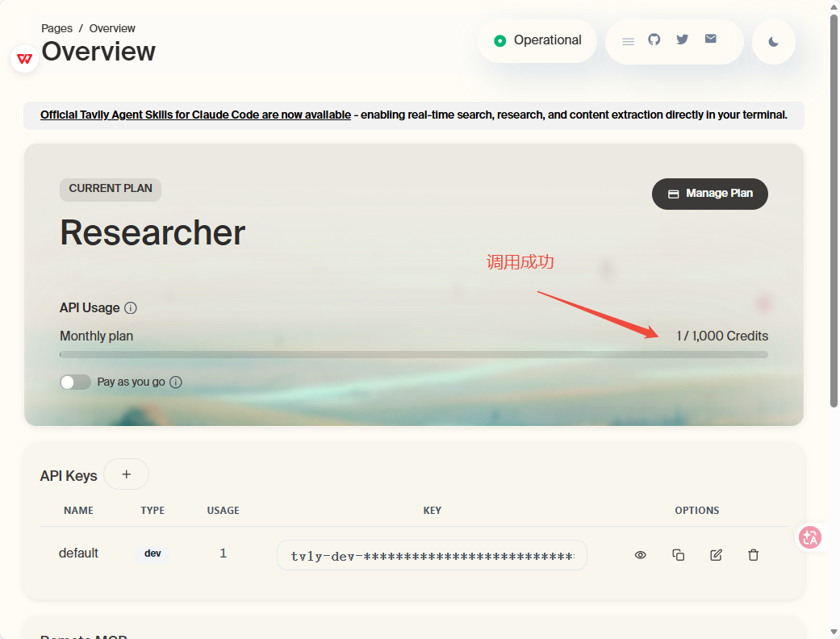Click the Overview breadcrumb
840x639 pixels.
point(112,28)
